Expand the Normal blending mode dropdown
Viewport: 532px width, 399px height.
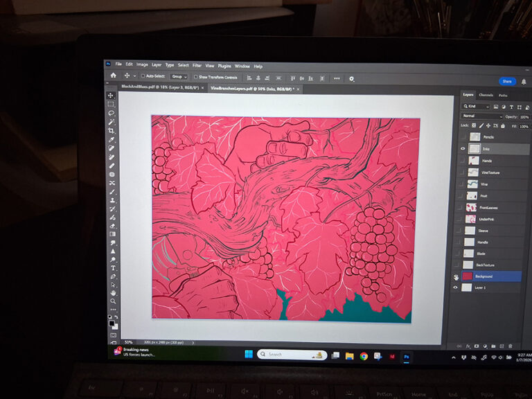click(x=482, y=116)
